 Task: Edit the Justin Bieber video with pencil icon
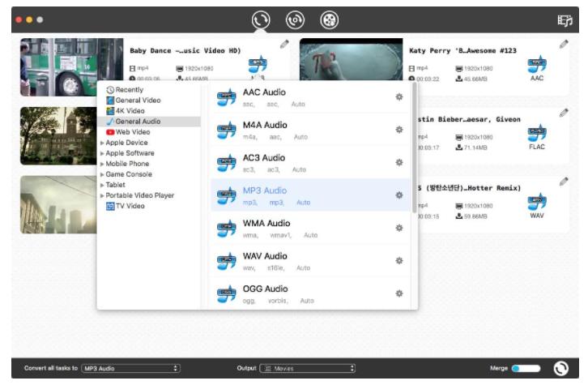(564, 113)
